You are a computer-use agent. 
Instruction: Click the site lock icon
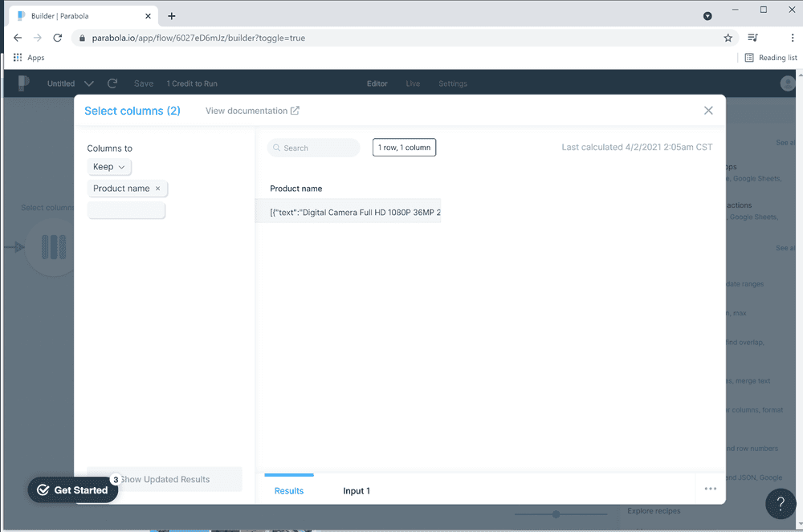tap(81, 38)
